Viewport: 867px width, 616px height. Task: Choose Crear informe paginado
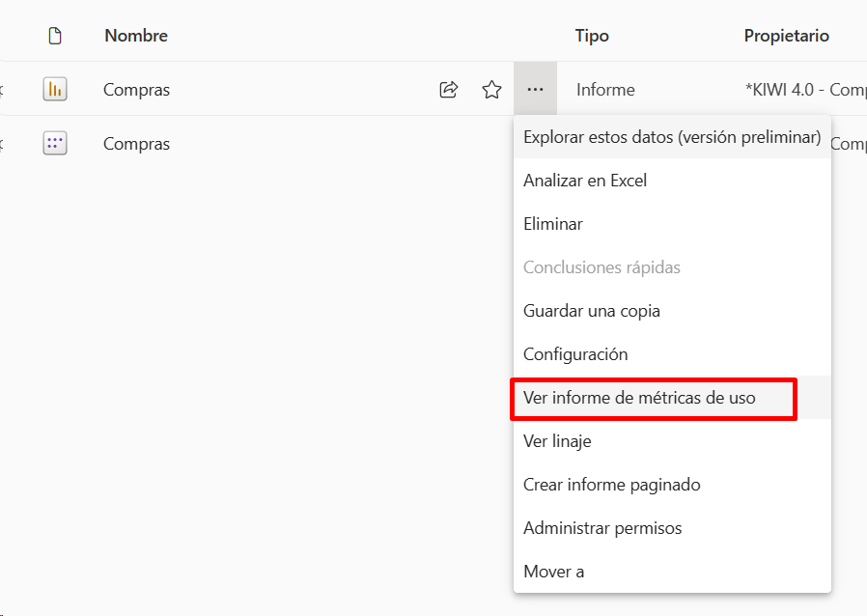(x=672, y=485)
